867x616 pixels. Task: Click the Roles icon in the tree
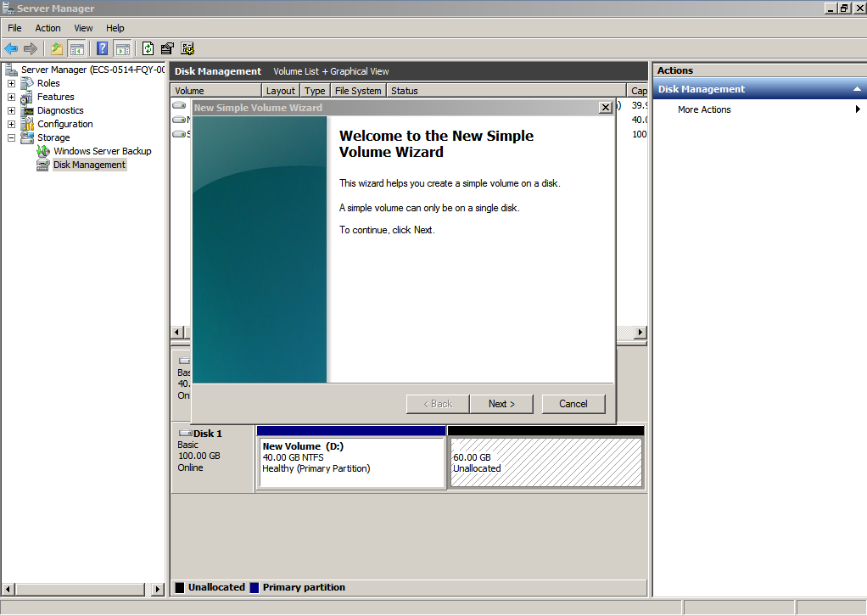(27, 83)
